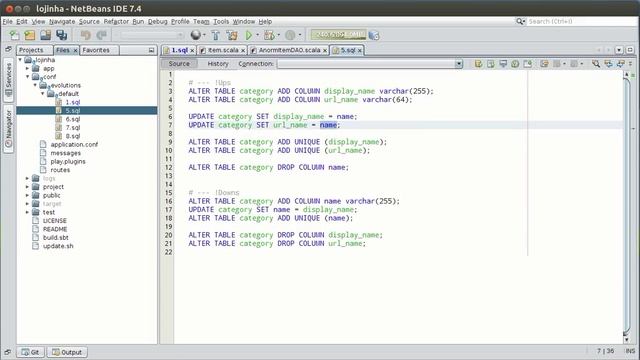The height and width of the screenshot is (360, 640).
Task: Click the Keep Prior Tabs icon in editor toolbar
Action: 527,64
